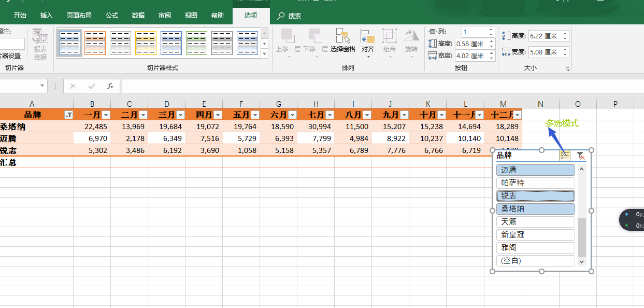This screenshot has width=644, height=308.
Task: Open the 视图 View tab
Action: click(x=191, y=16)
